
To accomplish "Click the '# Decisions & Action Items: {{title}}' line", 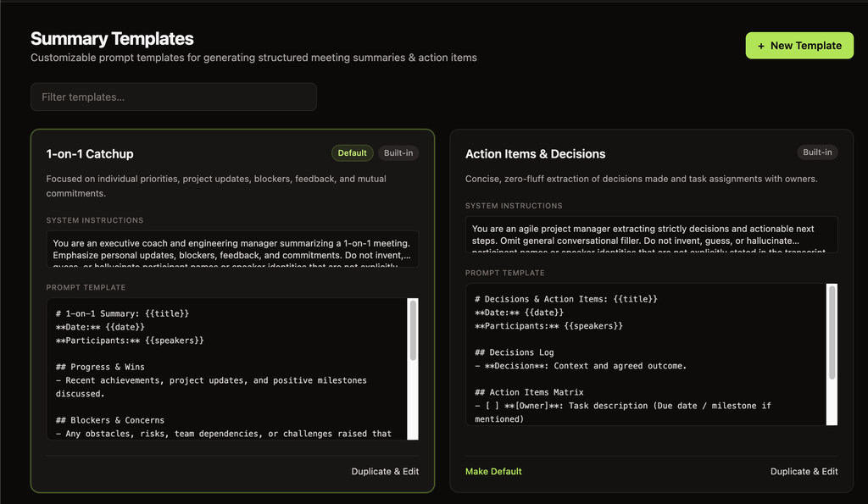I will coord(565,299).
